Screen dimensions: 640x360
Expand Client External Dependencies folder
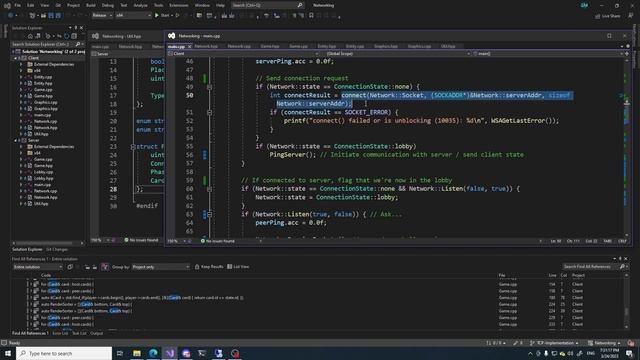(21, 64)
